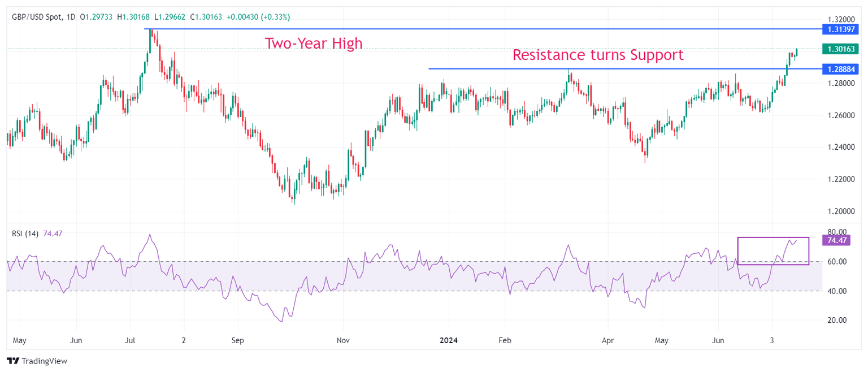Click the Feb label on the time axis
Viewport: 868px width, 372px height.
click(x=505, y=341)
